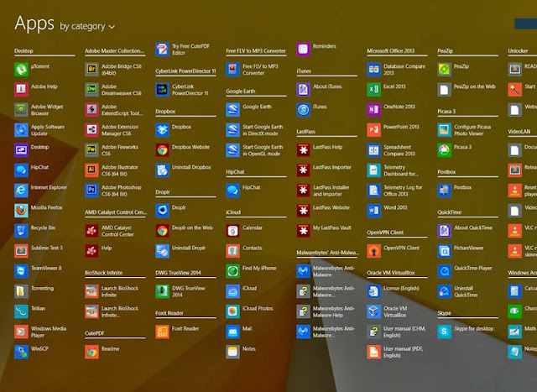Viewport: 537px width, 392px height.
Task: Open "Find My iPhone" entry
Action: [252, 271]
